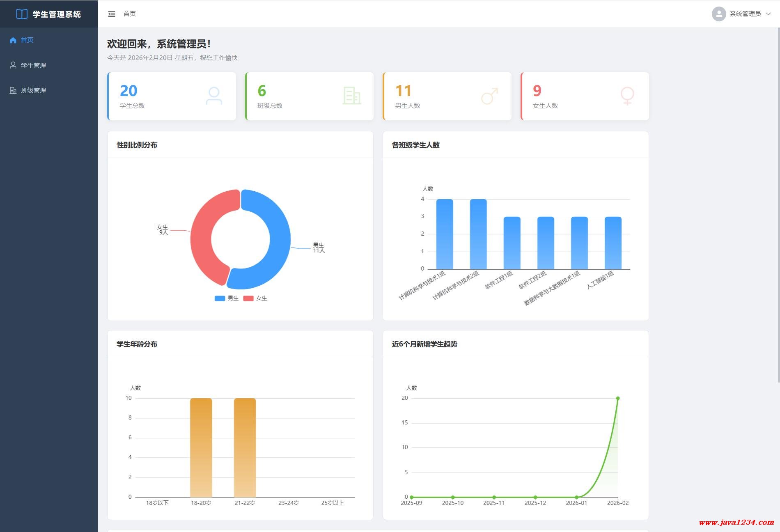
Task: Expand the 系统管理员 dropdown arrow
Action: click(769, 14)
